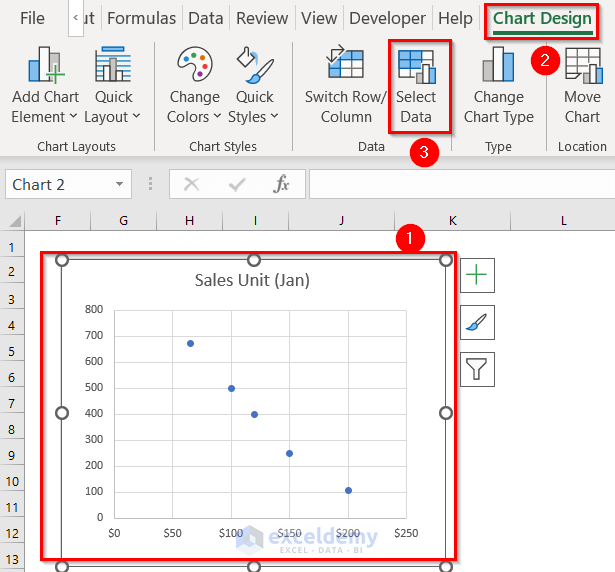Switch to the Data tab
This screenshot has width=615, height=572.
coord(206,18)
